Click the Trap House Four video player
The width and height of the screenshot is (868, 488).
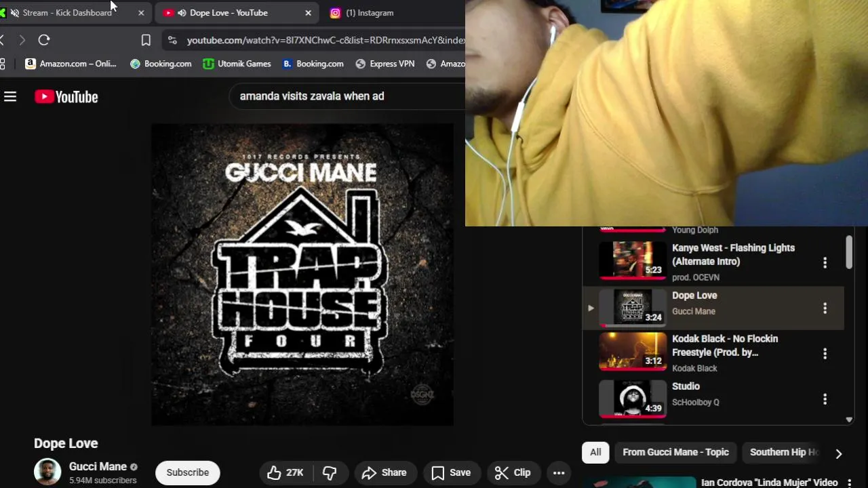coord(302,274)
